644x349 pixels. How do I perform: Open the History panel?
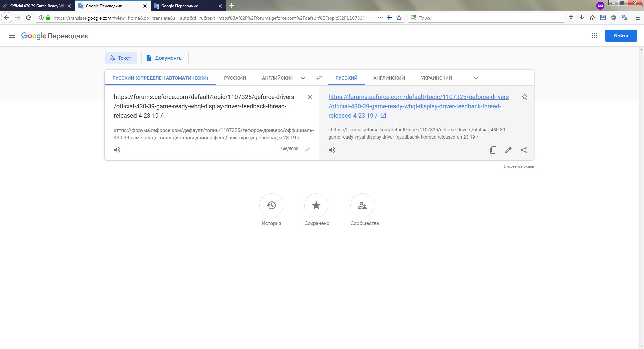[271, 205]
